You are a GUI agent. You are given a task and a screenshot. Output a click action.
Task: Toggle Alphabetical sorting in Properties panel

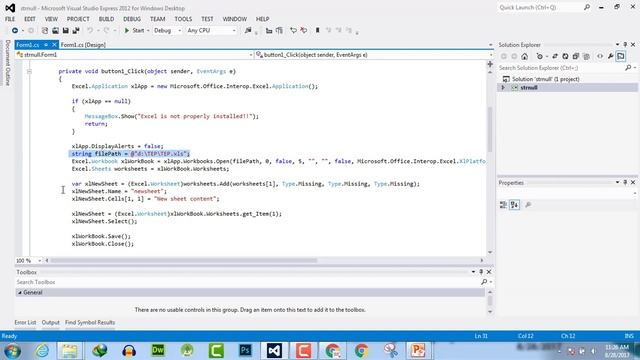(x=514, y=205)
